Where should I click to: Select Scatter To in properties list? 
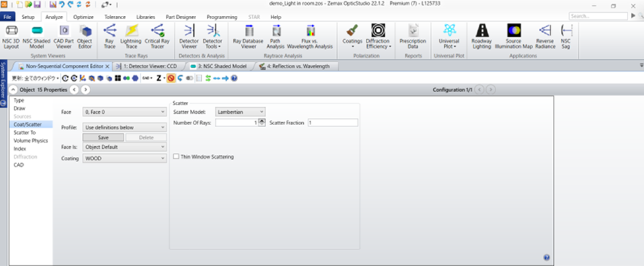click(24, 132)
